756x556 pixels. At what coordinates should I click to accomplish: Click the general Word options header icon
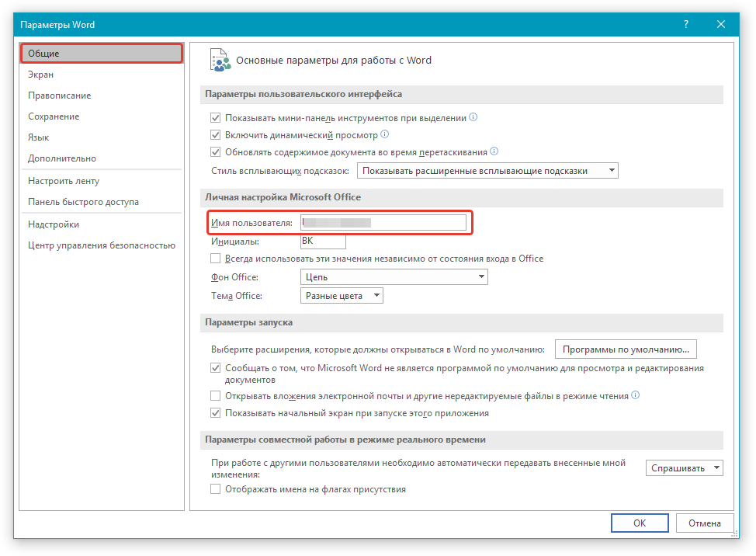(220, 61)
